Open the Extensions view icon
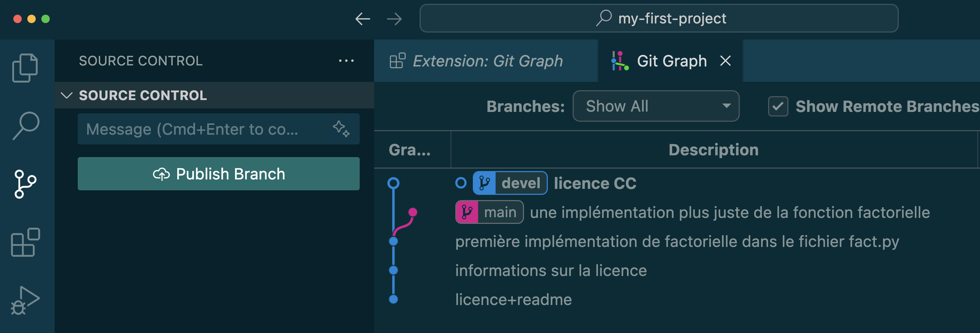980x333 pixels. [x=25, y=242]
